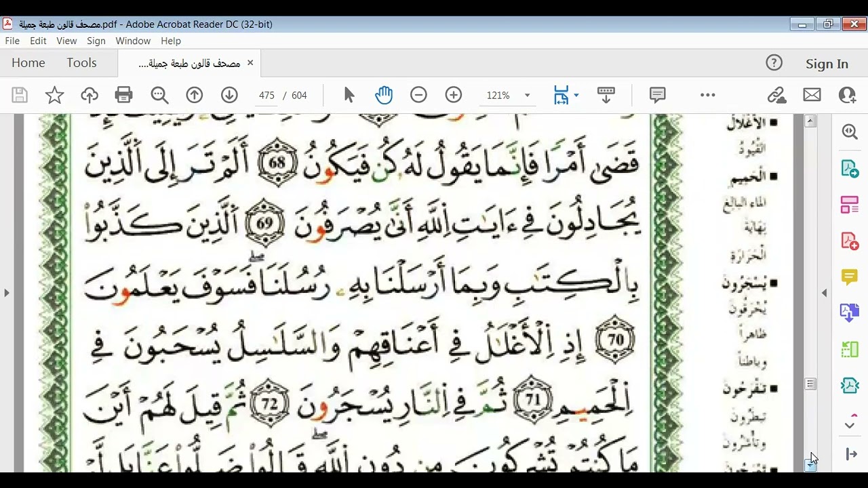Click the scroll up arrow

(810, 121)
